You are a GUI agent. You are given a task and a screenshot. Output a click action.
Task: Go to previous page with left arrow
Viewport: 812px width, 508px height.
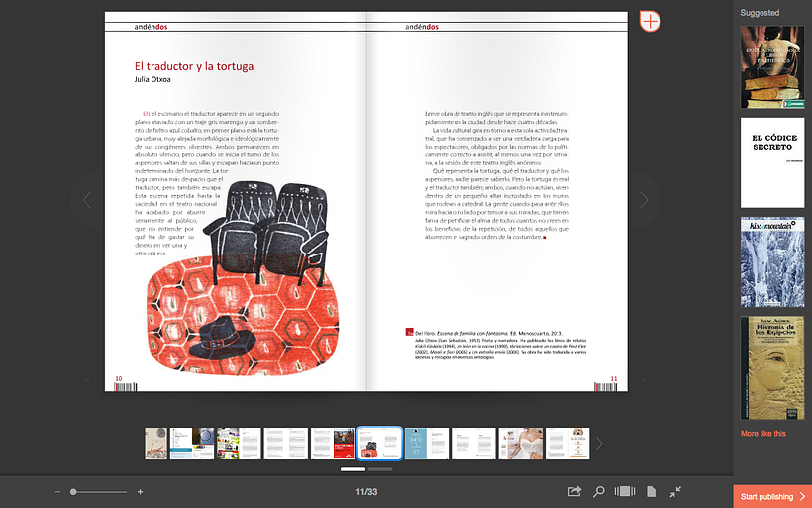[87, 200]
